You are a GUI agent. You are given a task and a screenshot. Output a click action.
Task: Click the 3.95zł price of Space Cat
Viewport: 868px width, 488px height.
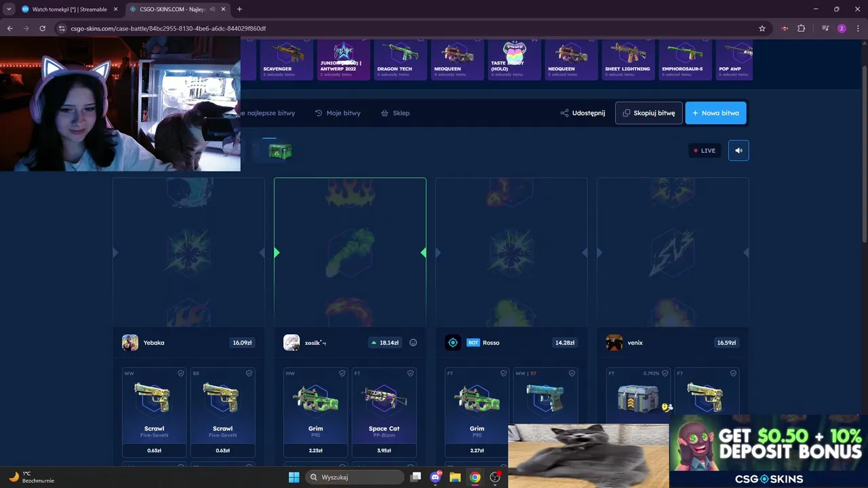[x=384, y=450]
